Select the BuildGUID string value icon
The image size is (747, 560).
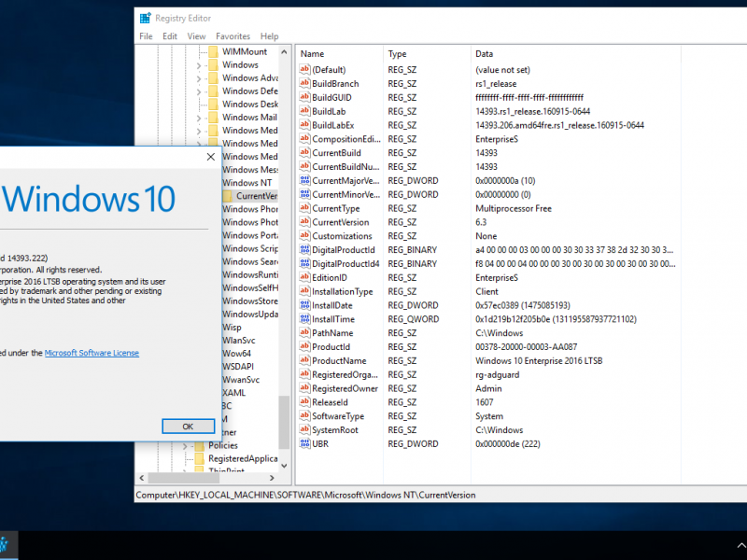[x=305, y=97]
